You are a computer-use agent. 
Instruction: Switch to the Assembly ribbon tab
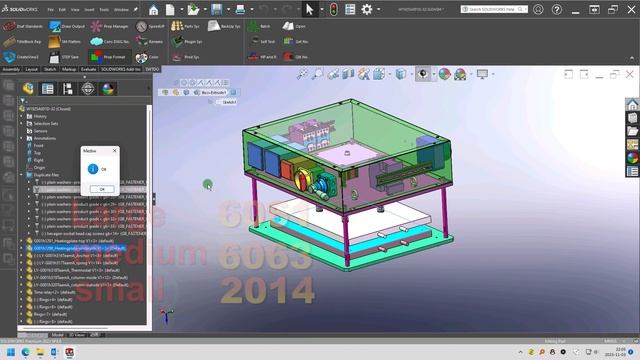click(x=11, y=69)
